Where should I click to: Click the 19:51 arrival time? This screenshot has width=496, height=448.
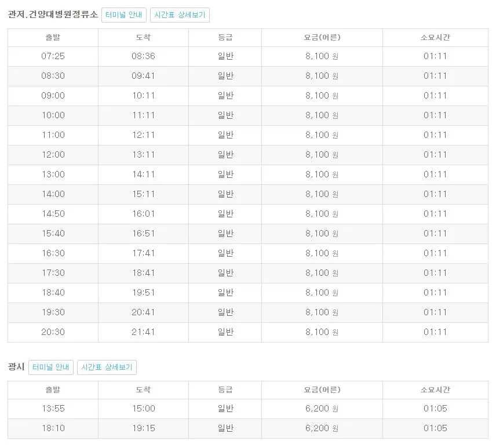point(143,292)
